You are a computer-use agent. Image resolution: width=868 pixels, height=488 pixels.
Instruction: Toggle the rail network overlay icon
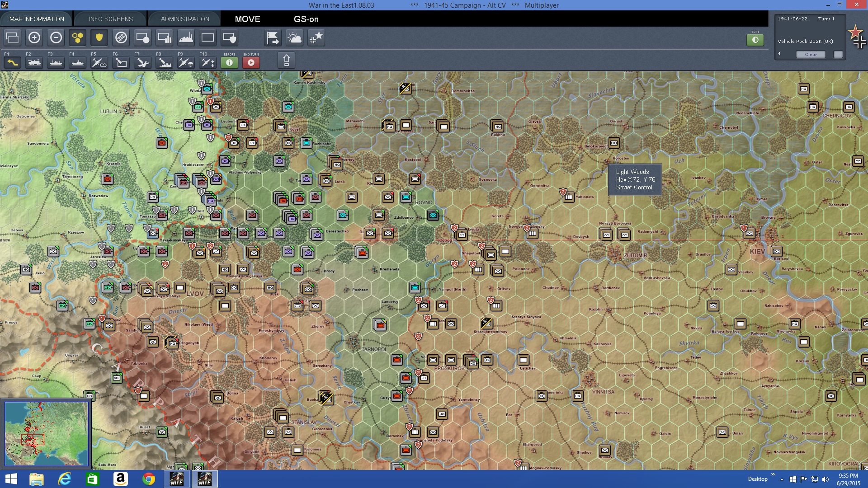pyautogui.click(x=121, y=38)
